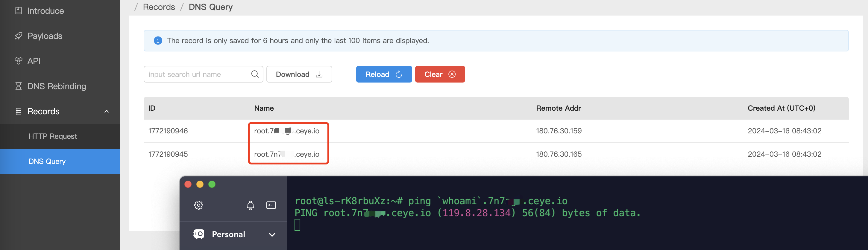868x250 pixels.
Task: Click the Introduce book icon
Action: pos(19,11)
